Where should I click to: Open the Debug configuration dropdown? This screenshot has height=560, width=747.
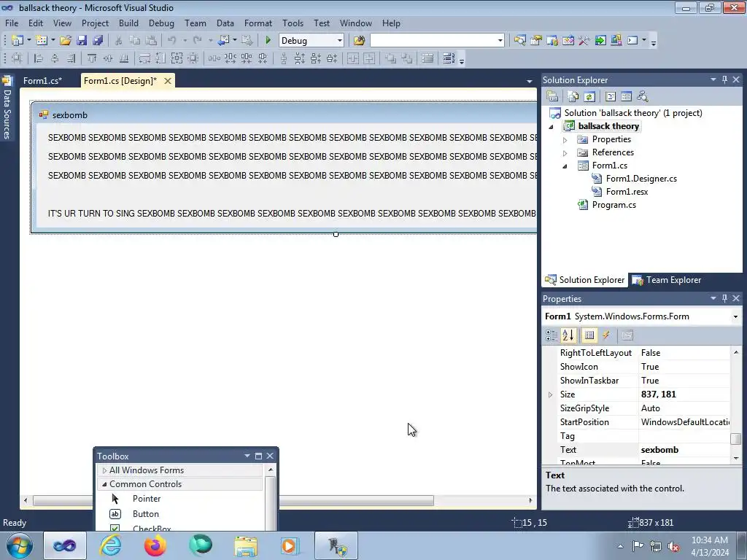[x=340, y=41]
